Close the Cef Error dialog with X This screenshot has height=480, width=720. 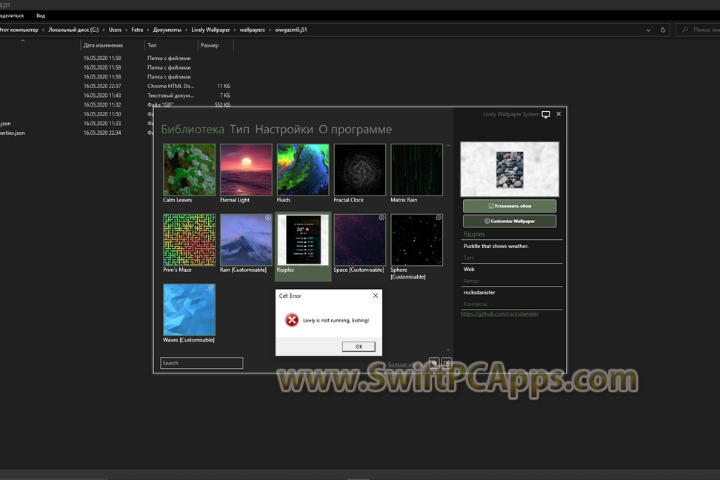375,295
